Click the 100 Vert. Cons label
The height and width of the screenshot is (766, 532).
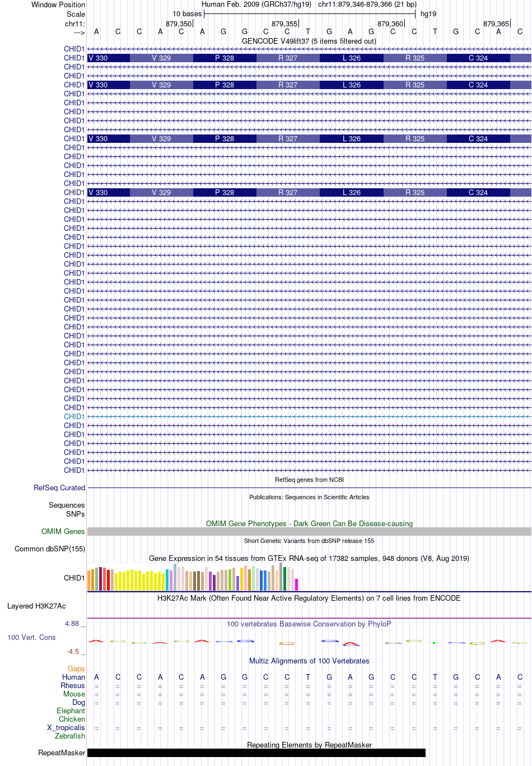[31, 638]
